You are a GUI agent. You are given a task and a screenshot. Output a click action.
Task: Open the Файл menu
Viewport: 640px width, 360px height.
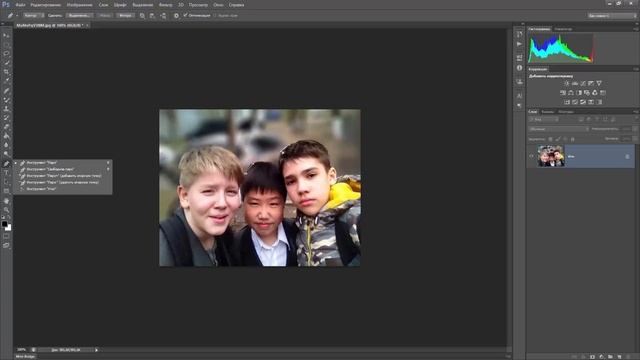point(20,5)
